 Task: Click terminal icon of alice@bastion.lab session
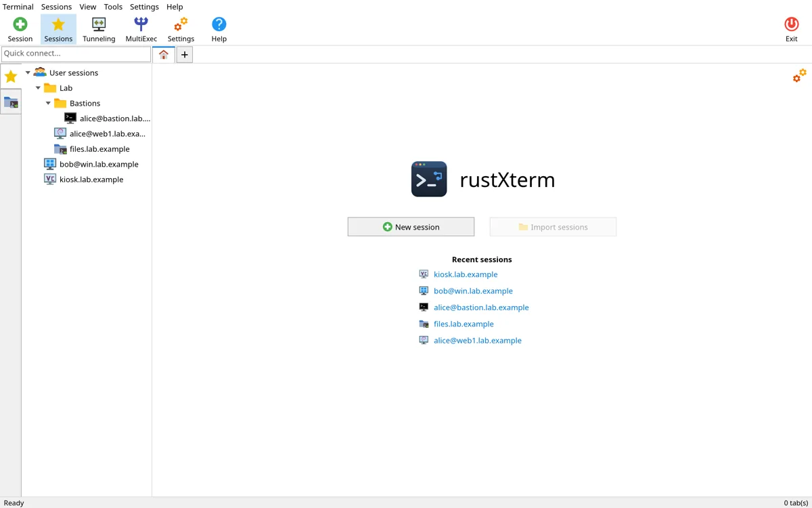click(x=70, y=119)
